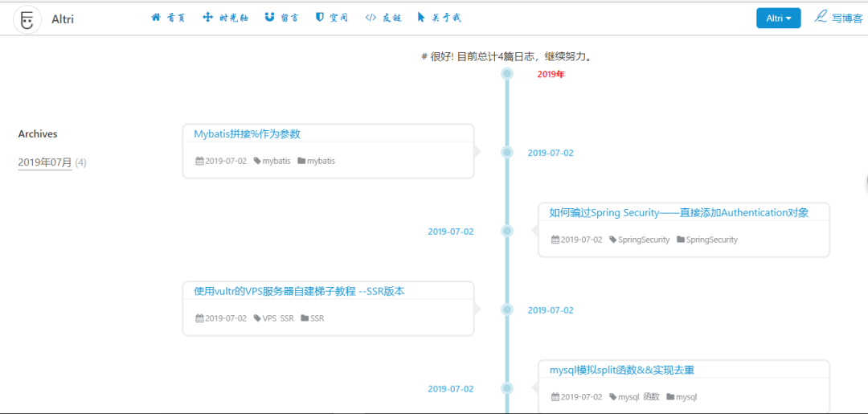This screenshot has height=414, width=868.
Task: Click folder icon in Mybatis post card
Action: tap(301, 161)
